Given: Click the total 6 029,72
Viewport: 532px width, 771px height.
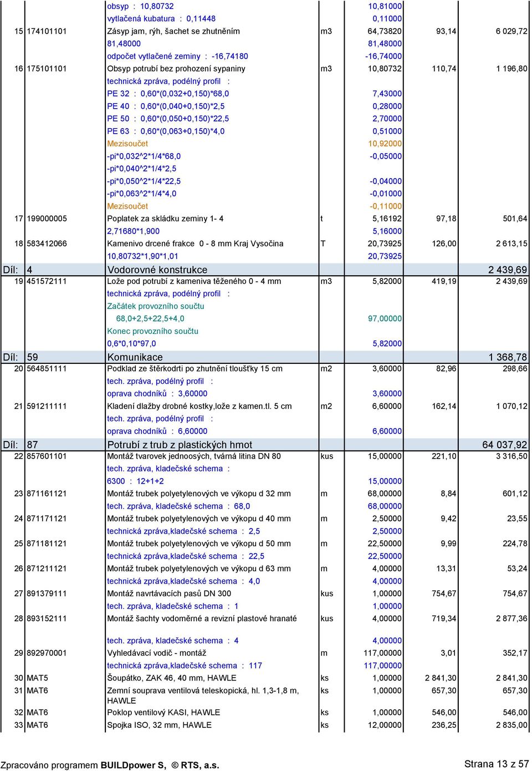Looking at the screenshot, I should point(511,31).
